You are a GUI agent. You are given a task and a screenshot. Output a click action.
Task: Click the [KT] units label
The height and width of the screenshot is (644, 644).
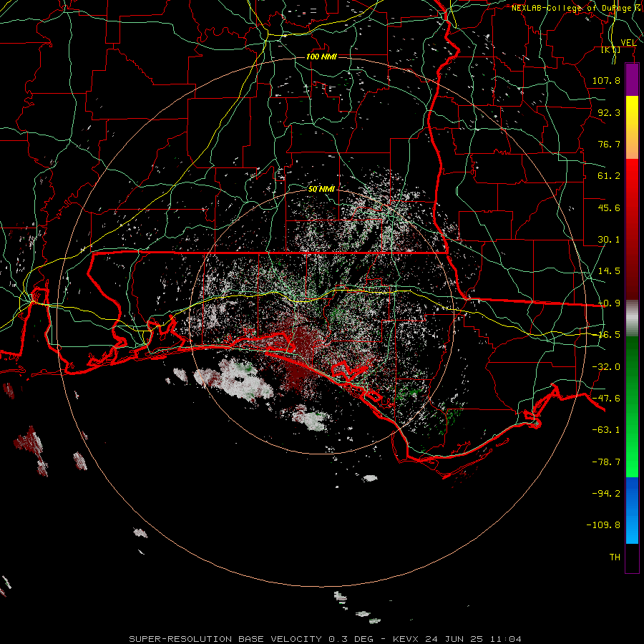click(x=611, y=49)
